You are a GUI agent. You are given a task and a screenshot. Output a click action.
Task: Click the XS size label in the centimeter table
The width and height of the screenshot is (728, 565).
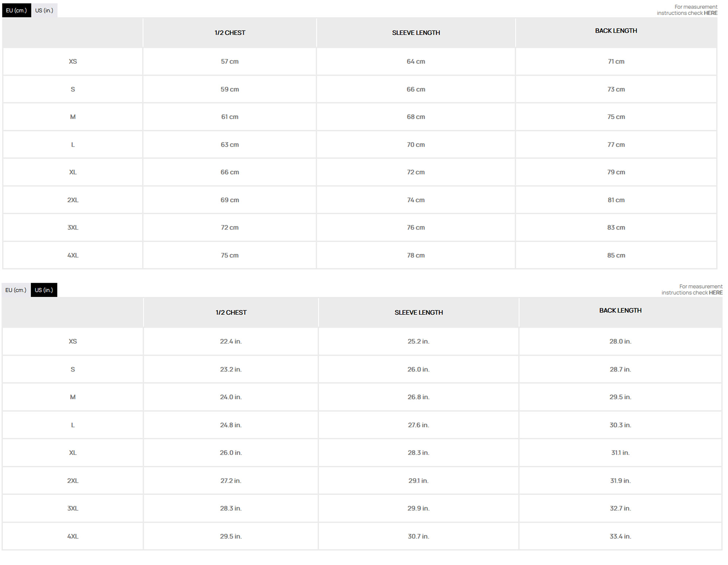(x=73, y=62)
